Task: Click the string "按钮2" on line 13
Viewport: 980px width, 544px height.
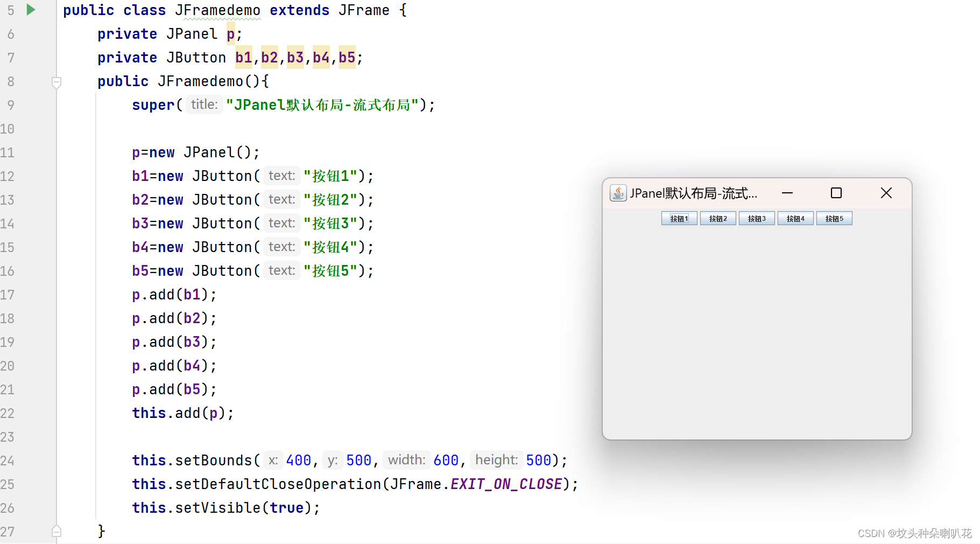Action: coord(330,200)
